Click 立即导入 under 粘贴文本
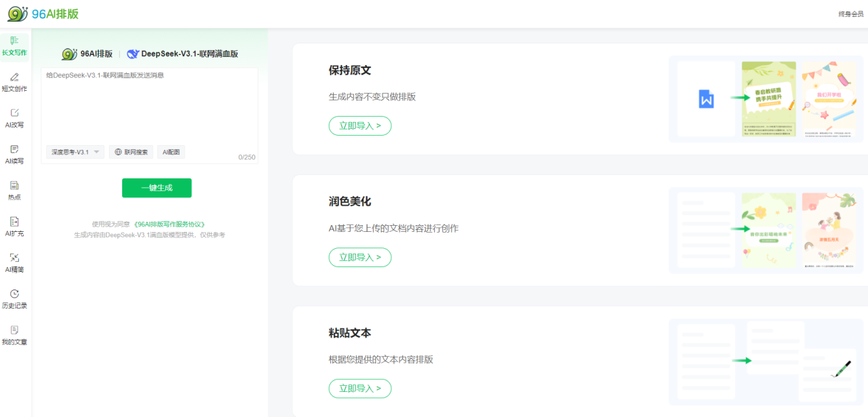Image resolution: width=868 pixels, height=417 pixels. tap(360, 389)
